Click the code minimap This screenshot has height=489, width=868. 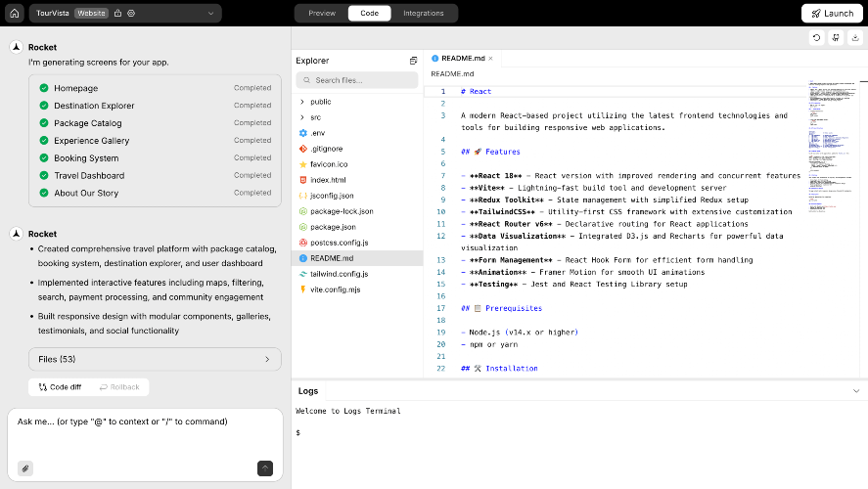tap(833, 147)
